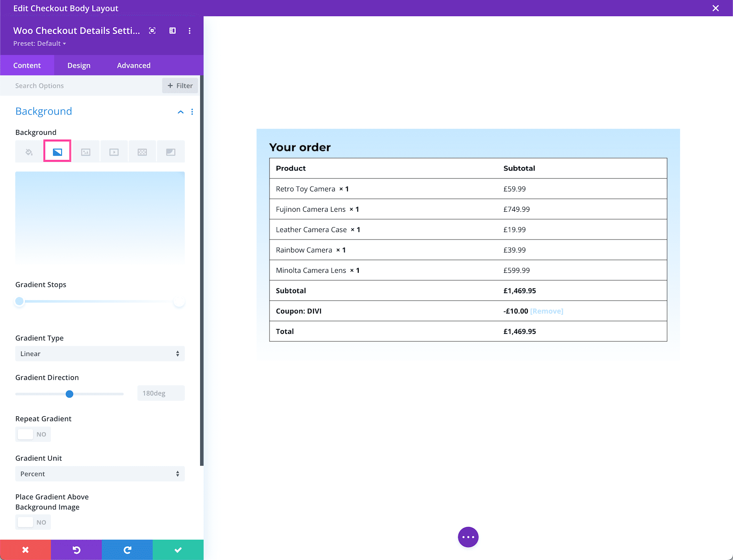The width and height of the screenshot is (733, 560).
Task: Select the background image type
Action: (x=86, y=151)
